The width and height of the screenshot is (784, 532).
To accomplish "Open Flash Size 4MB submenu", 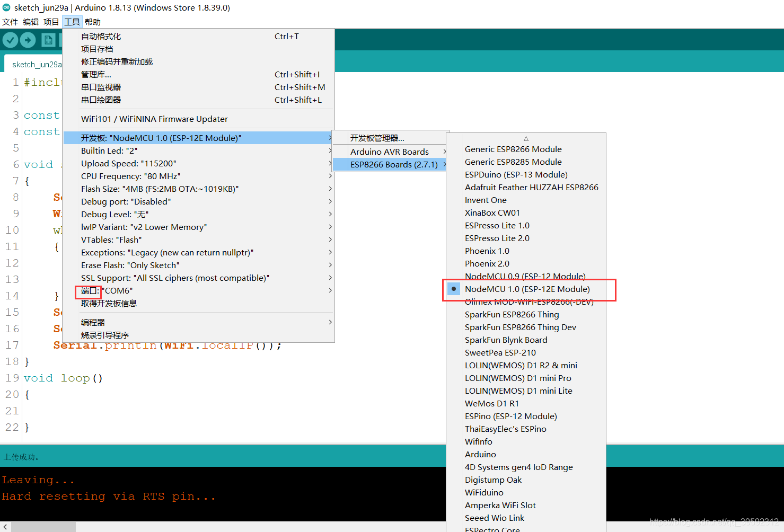I will (198, 189).
